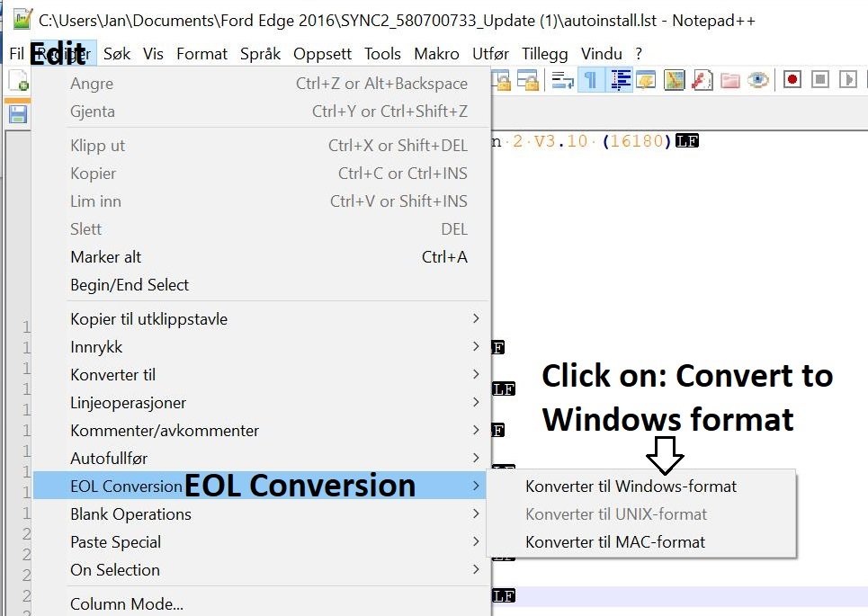Open the ? help menu
Screen dimensions: 868x616
[639, 54]
